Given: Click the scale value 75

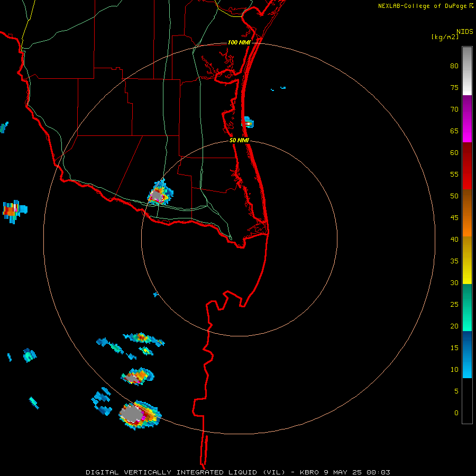Looking at the screenshot, I should (x=454, y=88).
